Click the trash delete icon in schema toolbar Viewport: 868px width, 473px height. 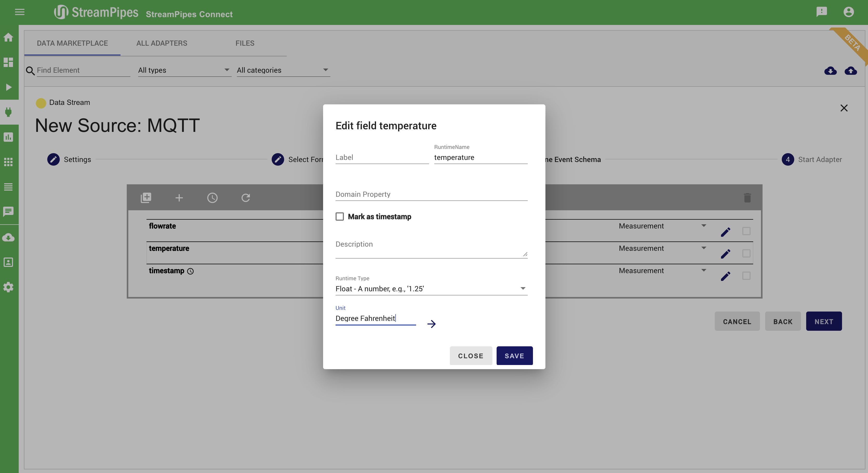(747, 198)
